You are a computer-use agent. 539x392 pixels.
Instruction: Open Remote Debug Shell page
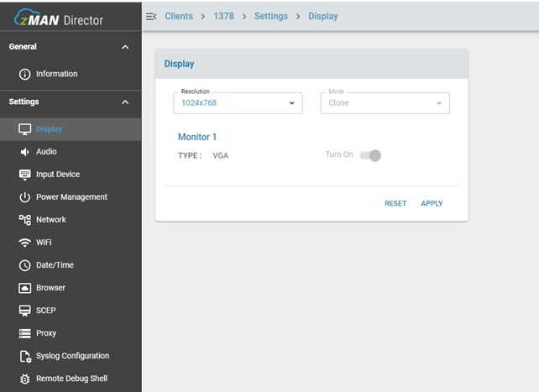(x=71, y=379)
